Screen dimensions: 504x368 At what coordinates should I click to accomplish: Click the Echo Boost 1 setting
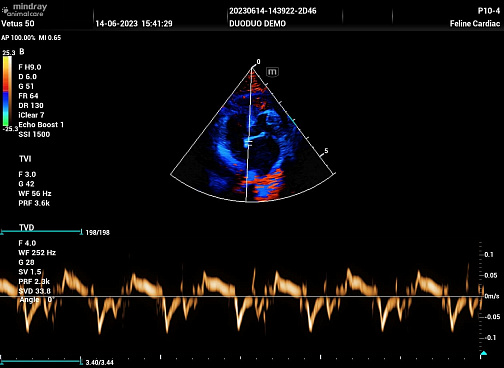(41, 125)
